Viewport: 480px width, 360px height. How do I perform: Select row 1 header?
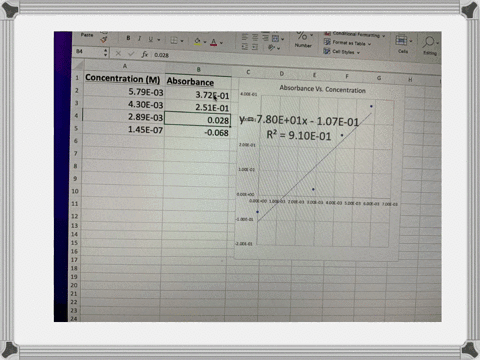point(77,78)
